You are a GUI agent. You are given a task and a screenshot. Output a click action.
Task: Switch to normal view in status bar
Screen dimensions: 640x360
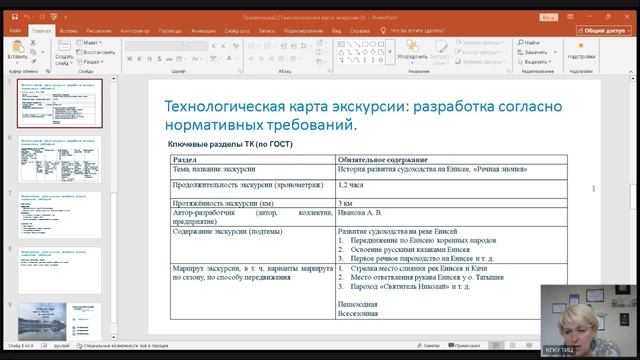pos(496,346)
